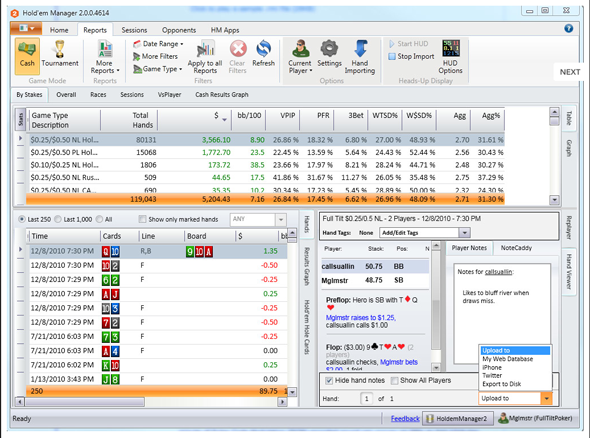Image resolution: width=590 pixels, height=438 pixels.
Task: Choose Twitter upload option
Action: (492, 376)
